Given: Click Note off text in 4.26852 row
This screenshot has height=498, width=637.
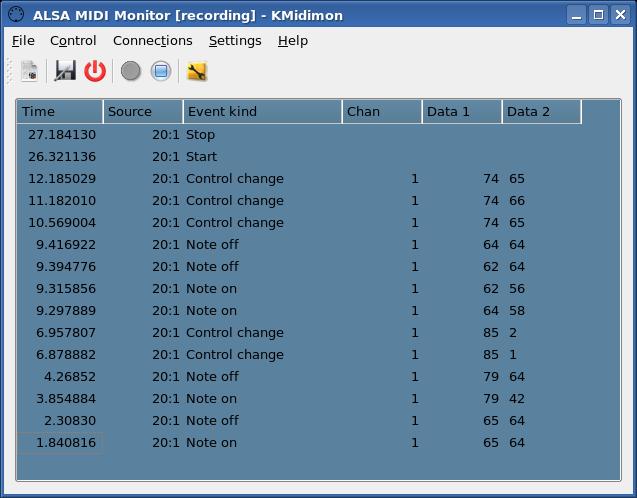Looking at the screenshot, I should click(x=212, y=376).
